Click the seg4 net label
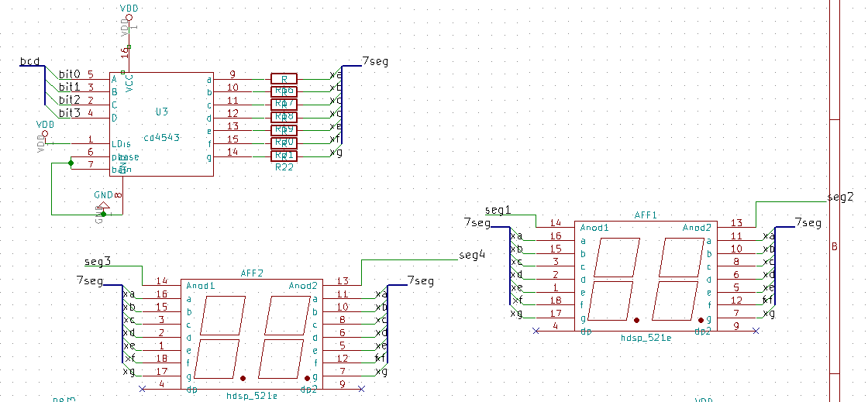This screenshot has width=868, height=402. 472,255
